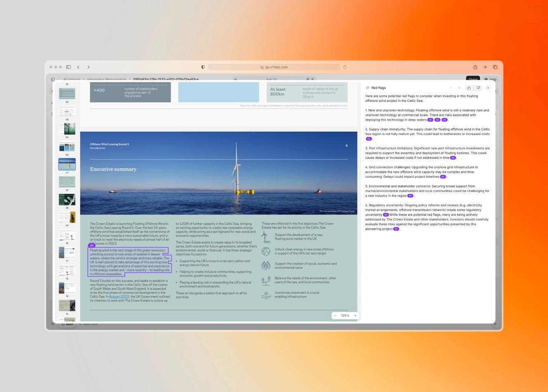548x392 pixels.
Task: Select the page 12 thumbnail
Action: [x=67, y=270]
